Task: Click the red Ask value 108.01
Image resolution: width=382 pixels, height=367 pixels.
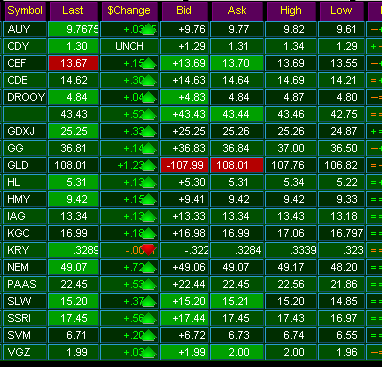Action: point(237,165)
